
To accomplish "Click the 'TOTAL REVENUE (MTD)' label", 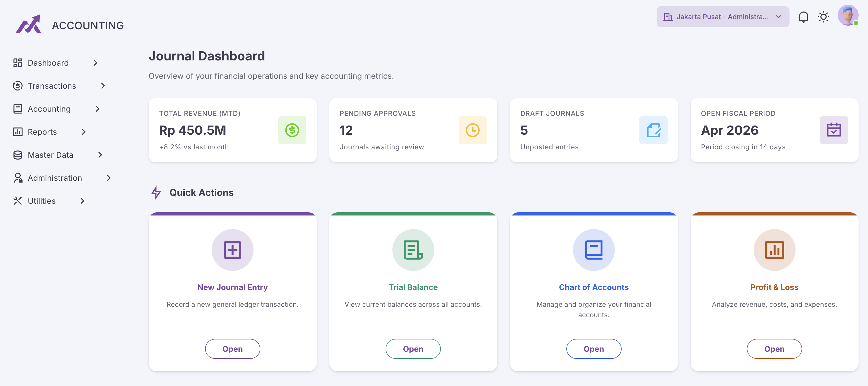I will pos(200,113).
